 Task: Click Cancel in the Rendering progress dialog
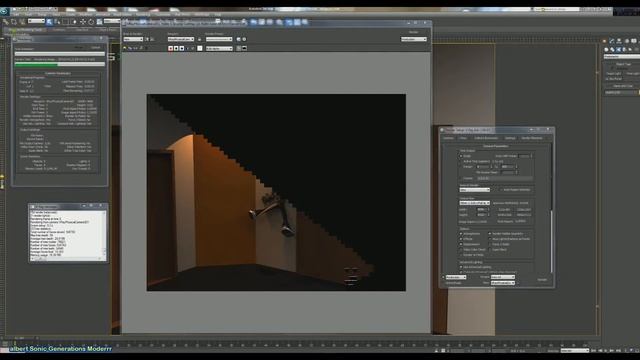click(x=96, y=48)
